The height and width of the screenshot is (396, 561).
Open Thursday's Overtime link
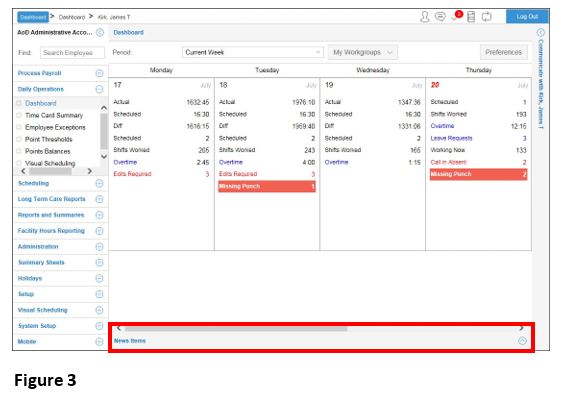click(x=442, y=126)
